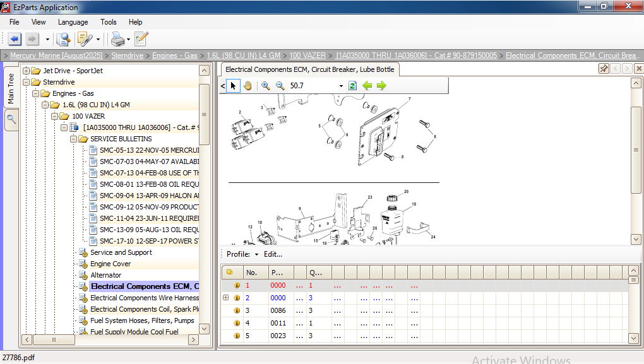Click the edit checklist toolbar icon
The height and width of the screenshot is (364, 644).
click(x=141, y=39)
